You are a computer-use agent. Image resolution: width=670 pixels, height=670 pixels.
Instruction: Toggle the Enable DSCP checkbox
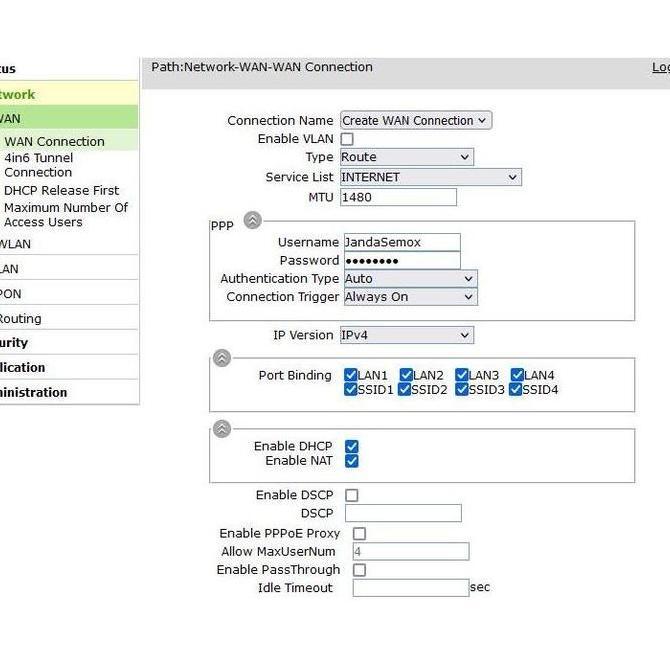point(351,495)
